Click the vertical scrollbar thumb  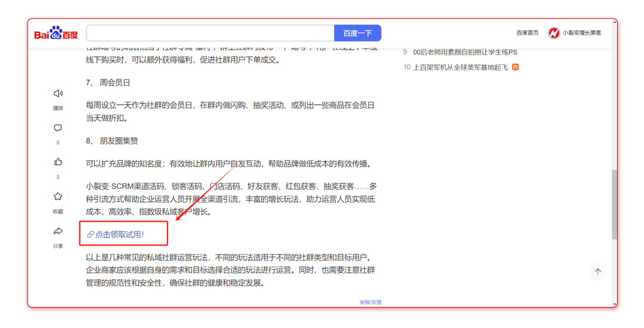(x=614, y=204)
